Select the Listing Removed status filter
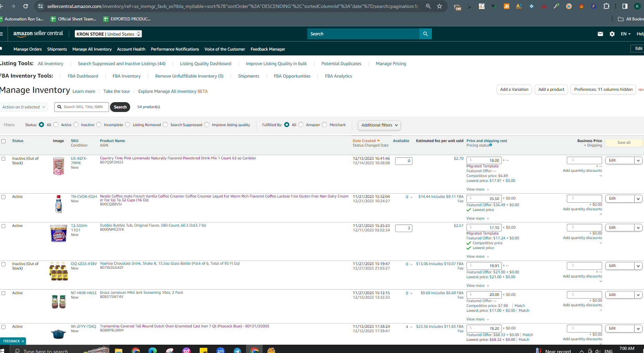Screen dimensions: 644x353 128,125
